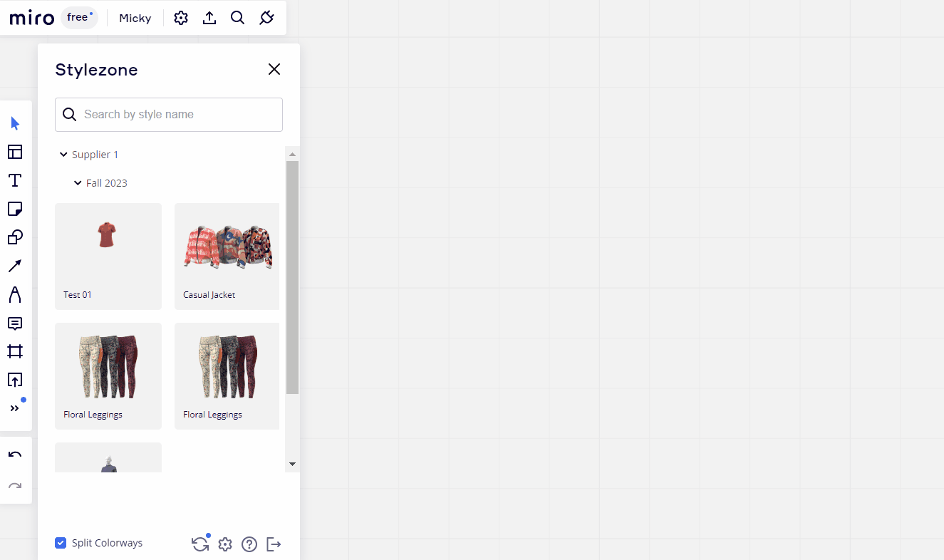Focus the Search by style name field

(169, 115)
